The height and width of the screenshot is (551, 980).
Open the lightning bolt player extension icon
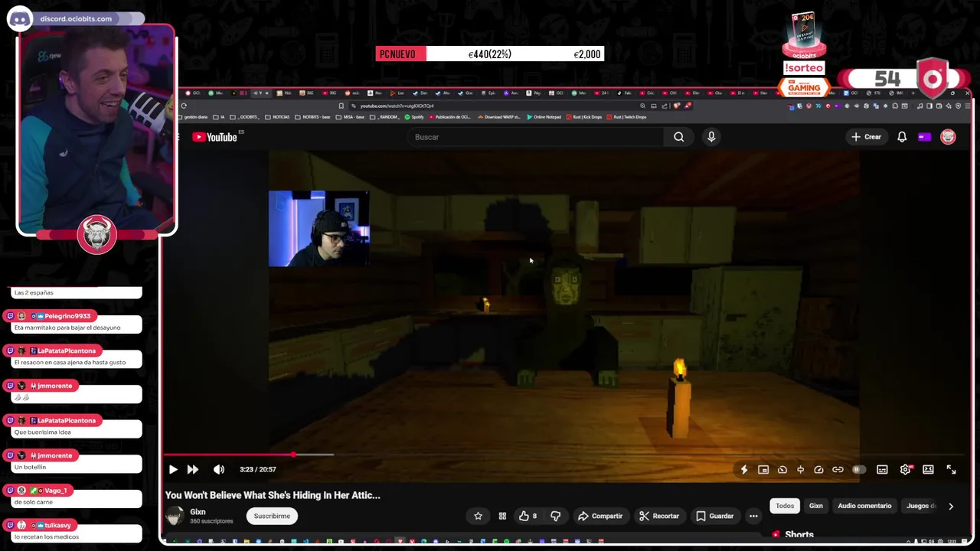coord(743,470)
